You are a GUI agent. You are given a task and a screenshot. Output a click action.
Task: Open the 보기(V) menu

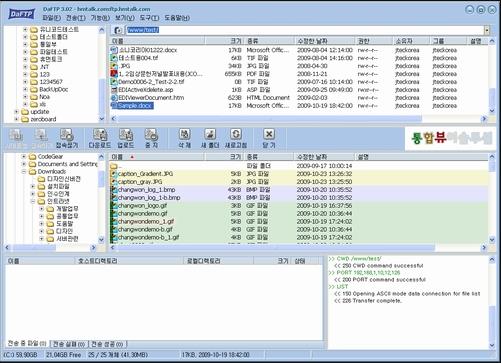(125, 18)
